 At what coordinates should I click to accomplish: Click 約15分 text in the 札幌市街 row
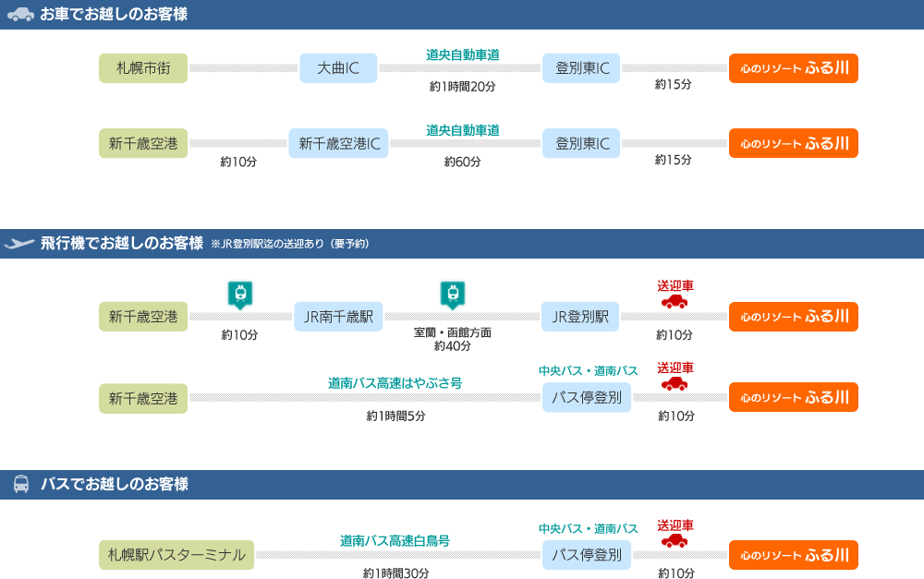point(673,84)
